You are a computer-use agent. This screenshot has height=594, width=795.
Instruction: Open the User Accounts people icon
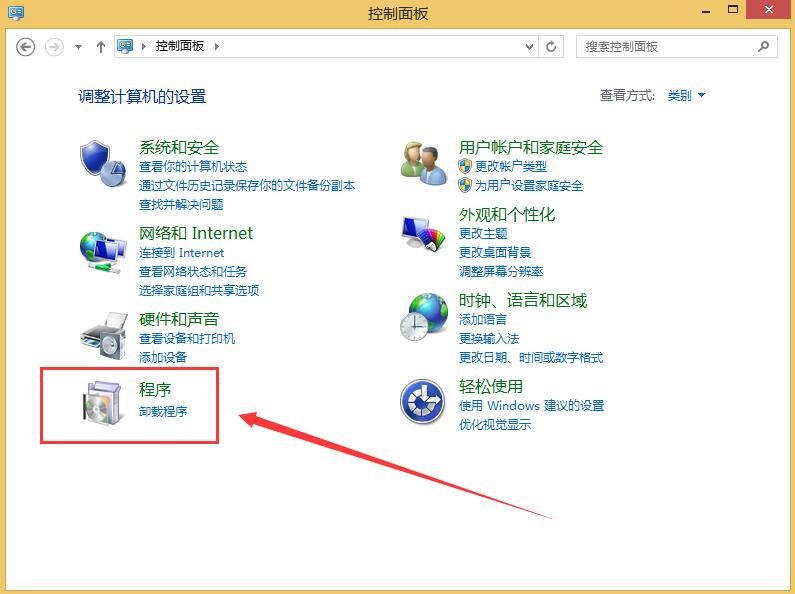click(423, 163)
